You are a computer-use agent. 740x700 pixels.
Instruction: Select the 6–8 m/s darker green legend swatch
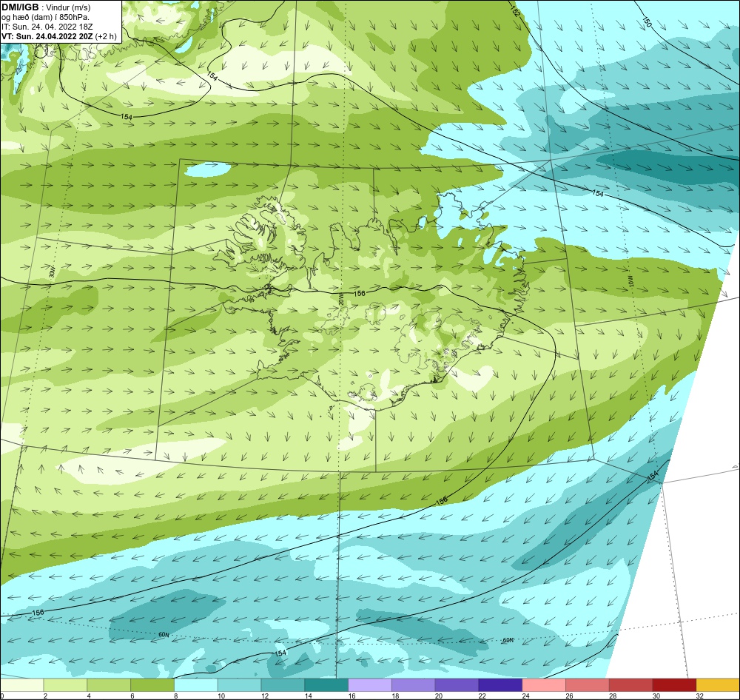152,685
